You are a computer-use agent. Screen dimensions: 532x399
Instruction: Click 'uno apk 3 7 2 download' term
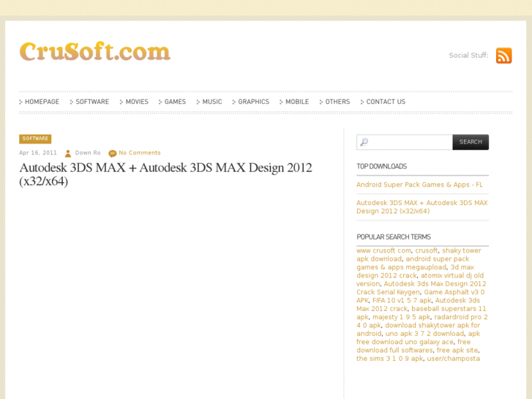point(424,334)
